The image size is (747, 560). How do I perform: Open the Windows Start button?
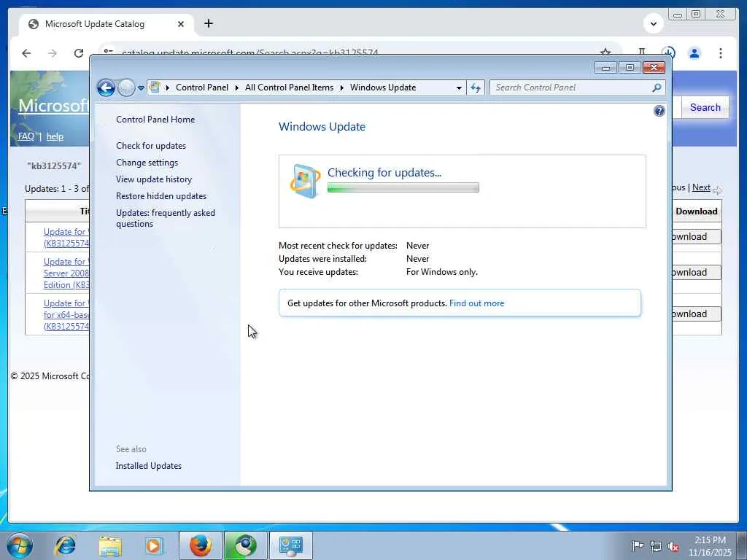coord(20,545)
